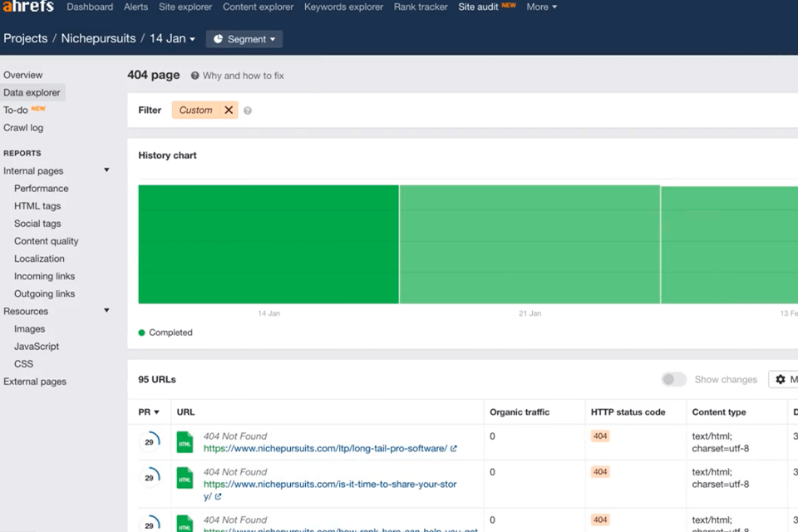Screen dimensions: 798x532
Task: Open the is-it-time-to-share-your-story URL link
Action: [330, 490]
